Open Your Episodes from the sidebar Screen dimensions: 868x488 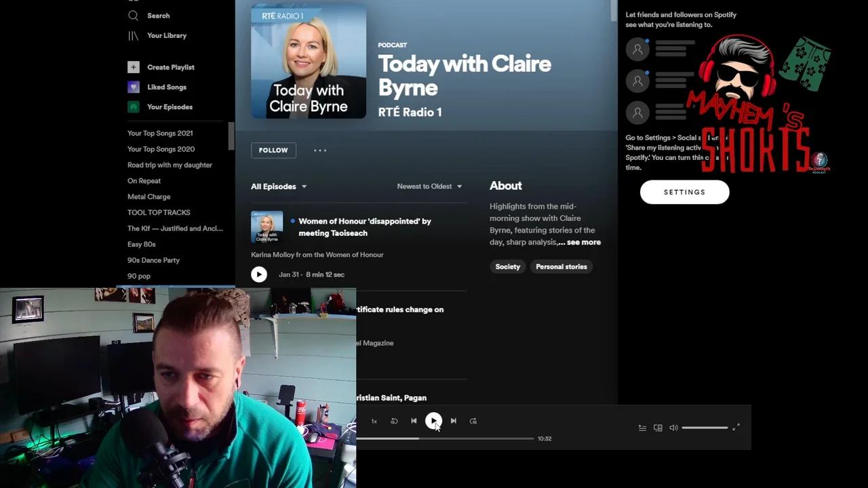point(170,106)
